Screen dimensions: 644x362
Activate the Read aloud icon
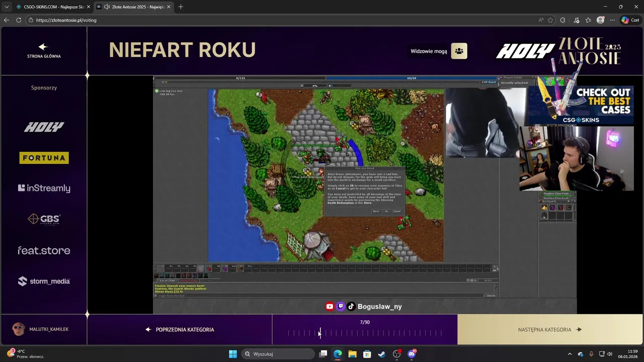541,20
